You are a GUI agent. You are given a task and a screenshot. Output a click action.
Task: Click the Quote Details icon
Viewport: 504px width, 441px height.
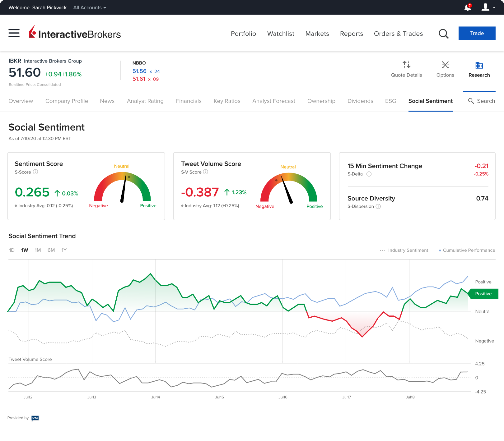pyautogui.click(x=407, y=65)
